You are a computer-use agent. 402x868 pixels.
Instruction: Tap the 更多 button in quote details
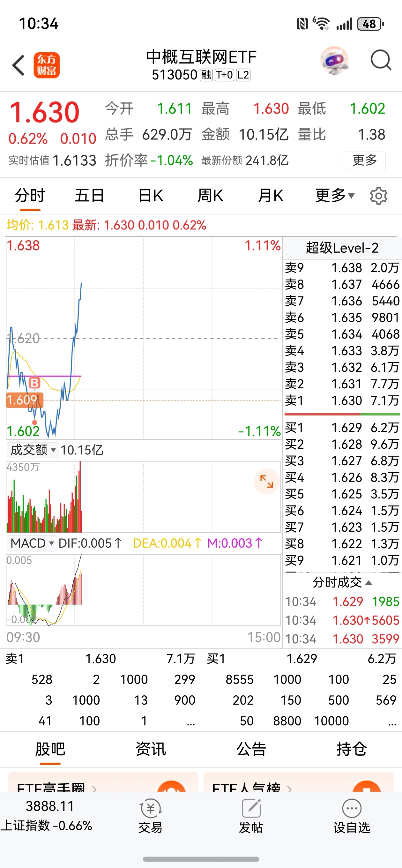(365, 161)
